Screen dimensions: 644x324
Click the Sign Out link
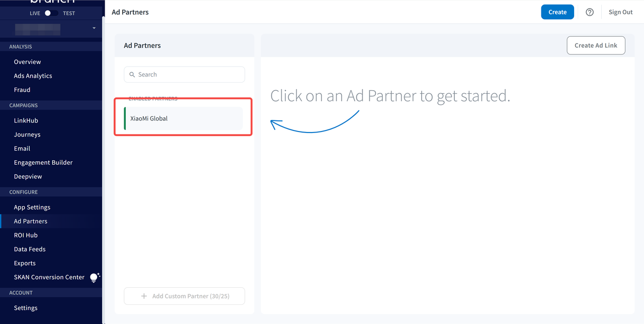coord(620,12)
